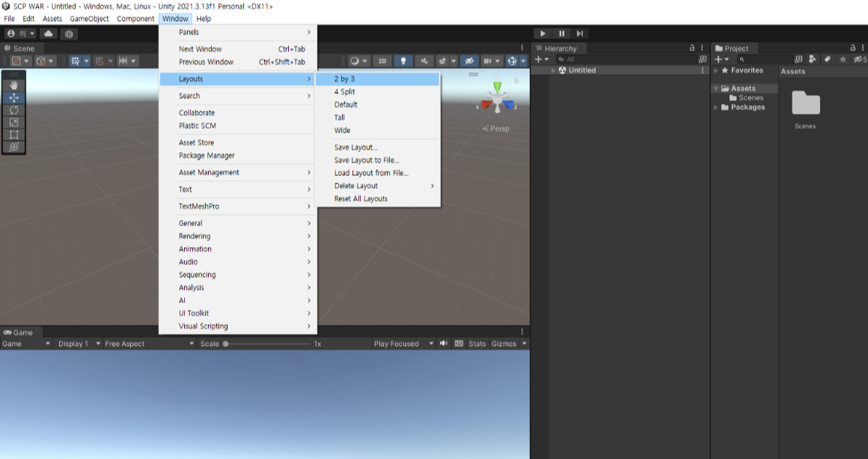This screenshot has height=459, width=868.
Task: Select the Transform tool
Action: (13, 147)
